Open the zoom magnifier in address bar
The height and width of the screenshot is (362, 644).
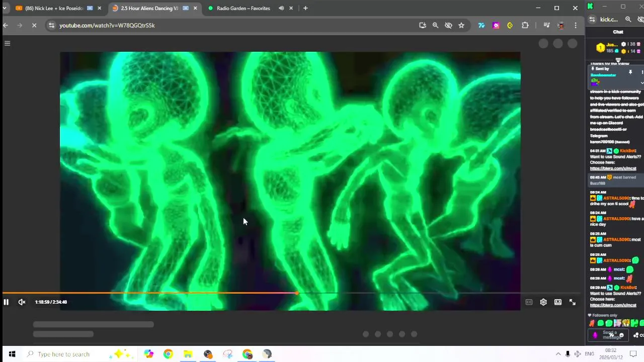pos(436,25)
